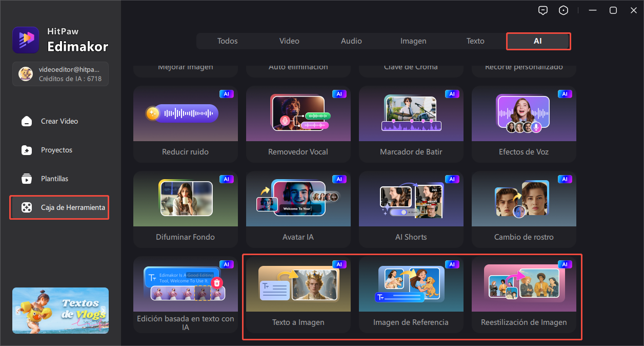Click the hexagon settings icon in title bar
Viewport: 644px width, 346px height.
[x=564, y=10]
